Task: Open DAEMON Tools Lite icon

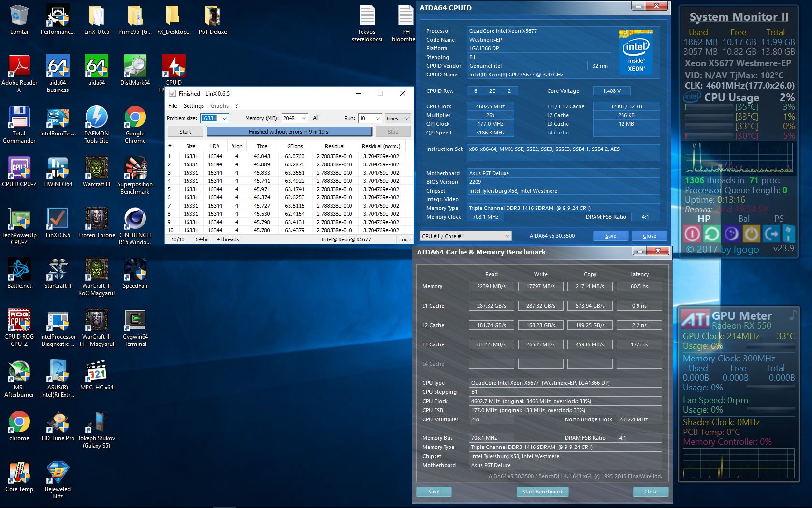Action: coord(97,125)
